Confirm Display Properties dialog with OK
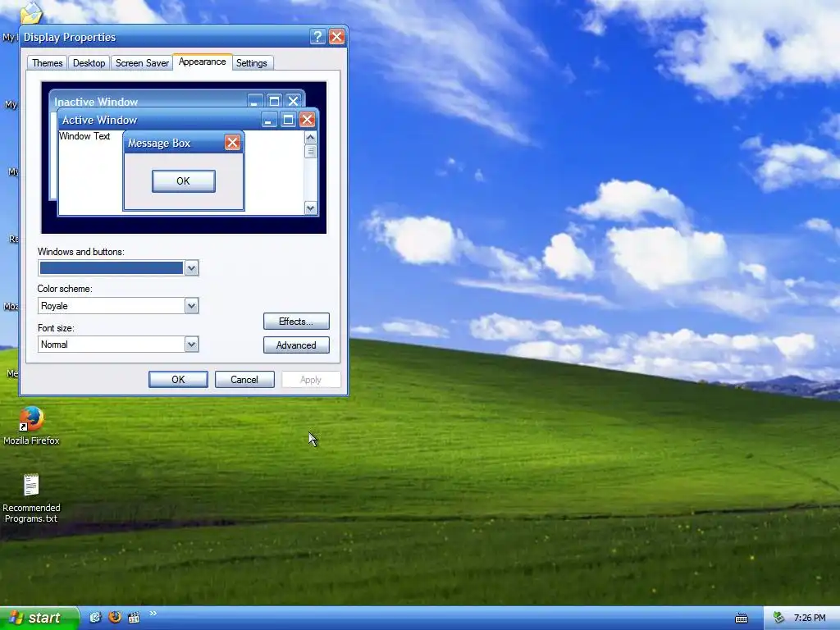Screen dimensions: 840x630 178,380
